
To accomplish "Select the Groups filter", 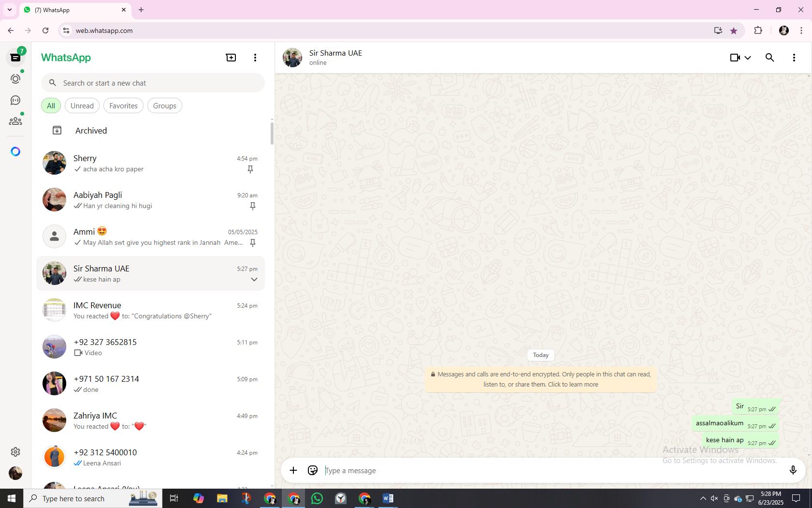I will [x=165, y=105].
